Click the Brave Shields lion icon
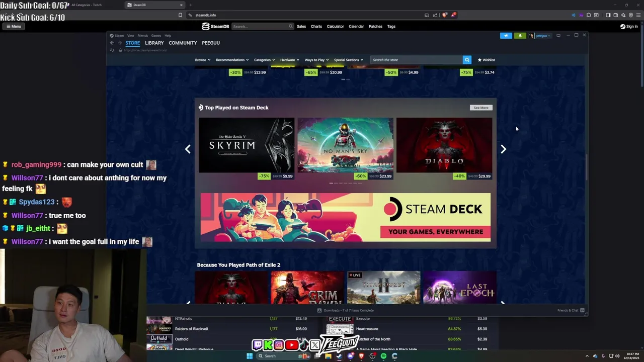The image size is (644, 362). point(444,15)
